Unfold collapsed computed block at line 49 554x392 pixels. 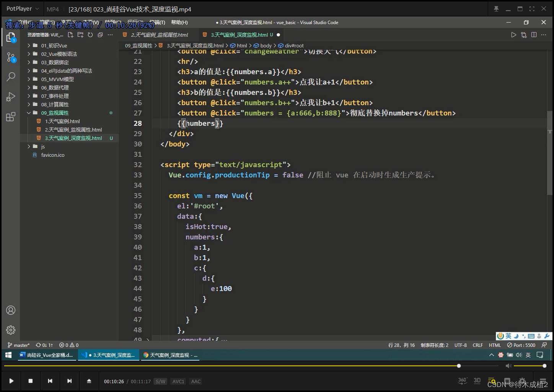[x=148, y=339]
